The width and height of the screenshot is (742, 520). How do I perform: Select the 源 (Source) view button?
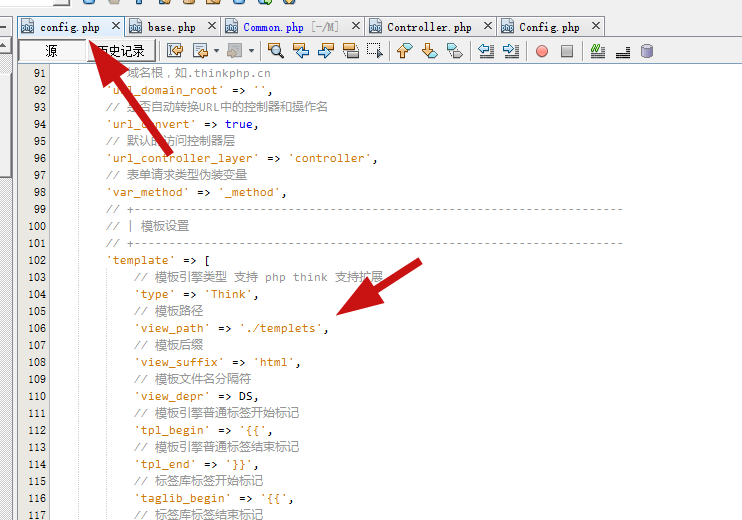point(51,51)
